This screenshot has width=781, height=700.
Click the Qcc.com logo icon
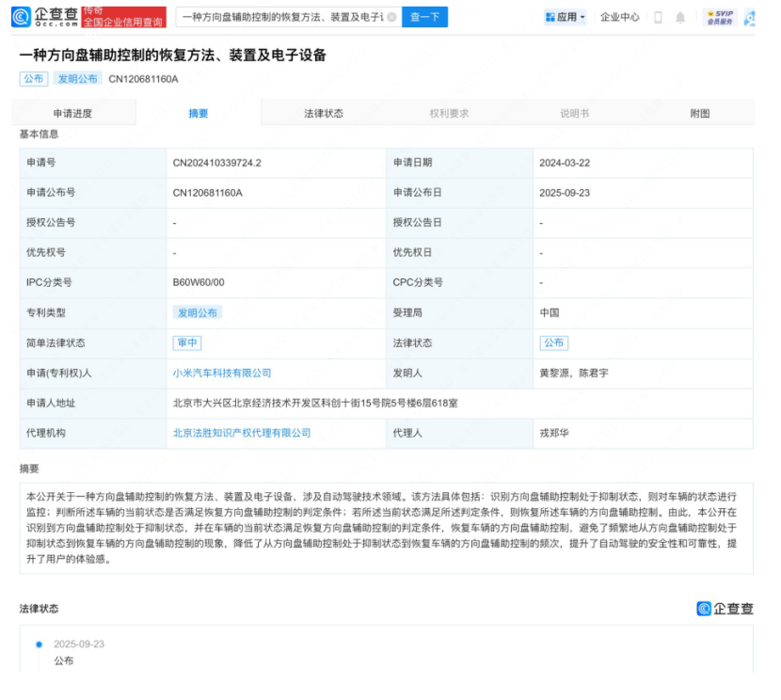21,17
